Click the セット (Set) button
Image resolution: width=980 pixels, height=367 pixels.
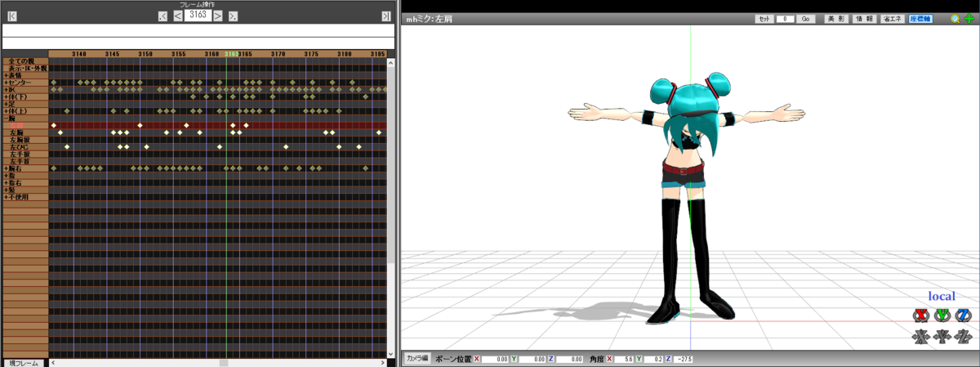764,19
